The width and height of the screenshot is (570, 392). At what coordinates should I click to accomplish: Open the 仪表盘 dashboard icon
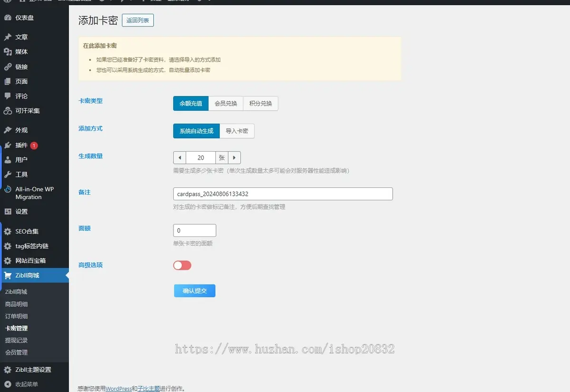click(8, 18)
